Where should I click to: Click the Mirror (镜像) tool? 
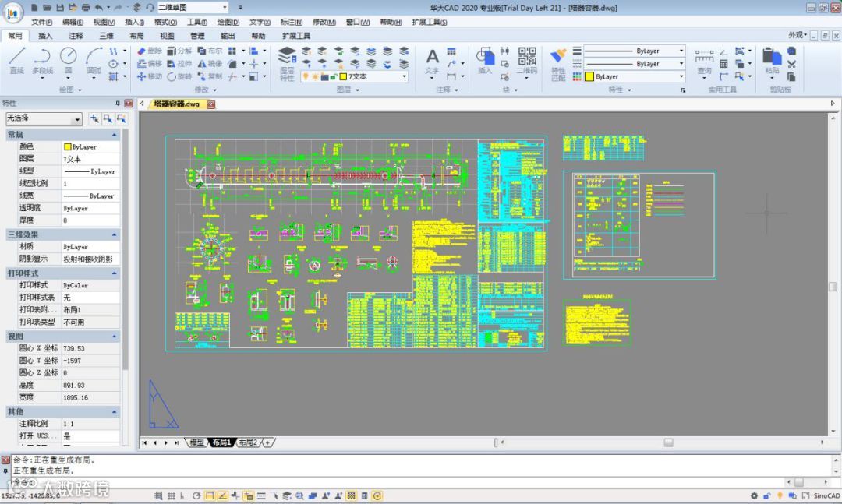coord(210,63)
